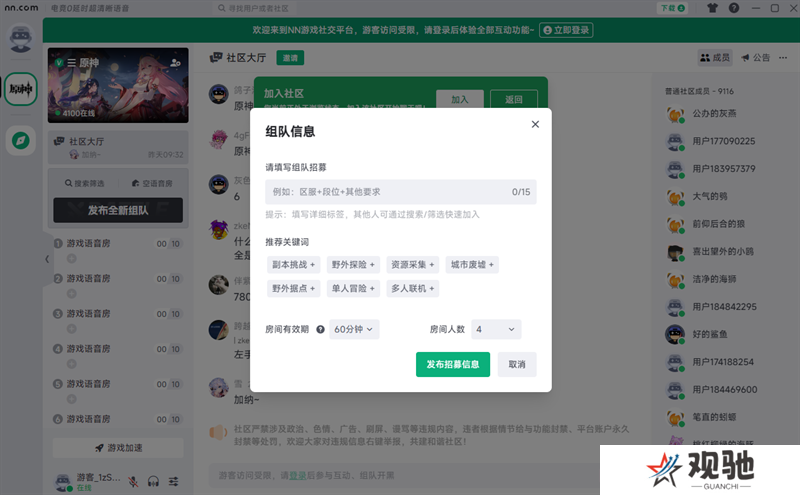
Task: Add the 多人联机 keyword tag
Action: tap(412, 288)
